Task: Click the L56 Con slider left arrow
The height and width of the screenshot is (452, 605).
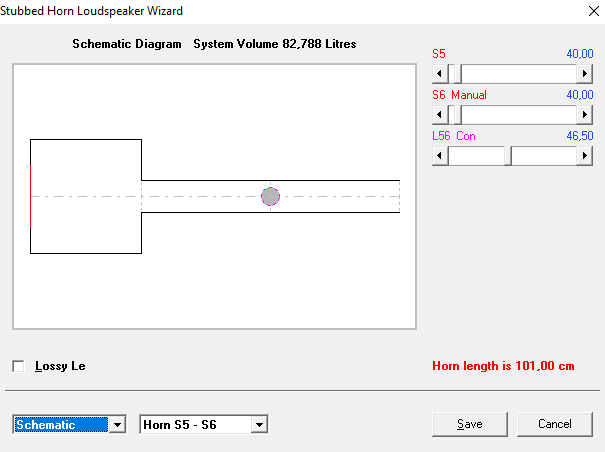Action: [x=439, y=156]
